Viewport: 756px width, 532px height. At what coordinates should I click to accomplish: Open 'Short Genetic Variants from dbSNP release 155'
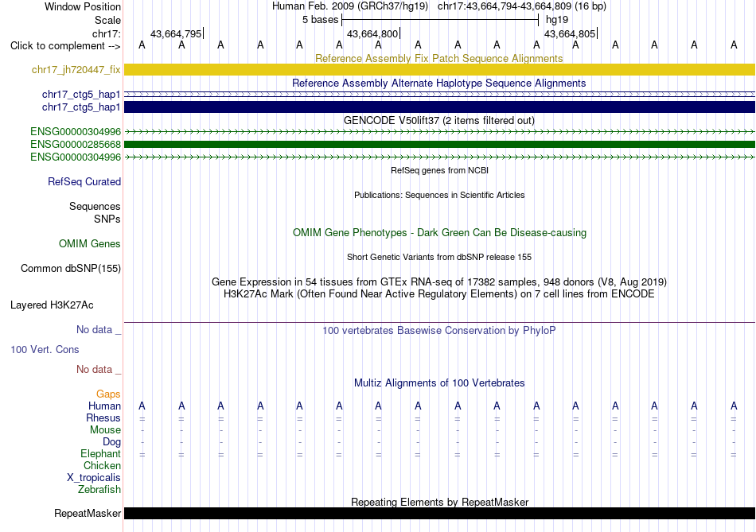point(439,257)
